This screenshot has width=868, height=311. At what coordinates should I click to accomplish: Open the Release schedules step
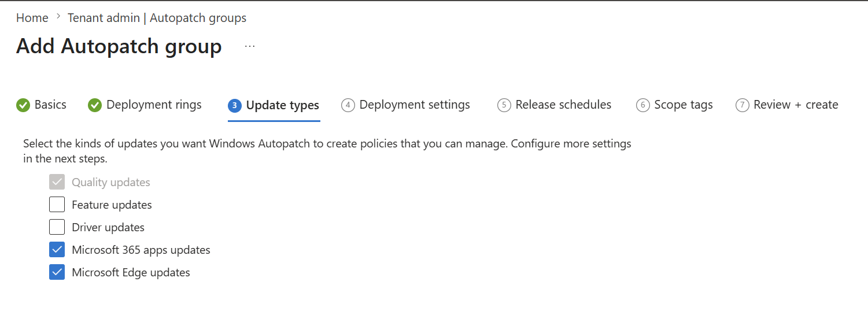click(x=554, y=105)
